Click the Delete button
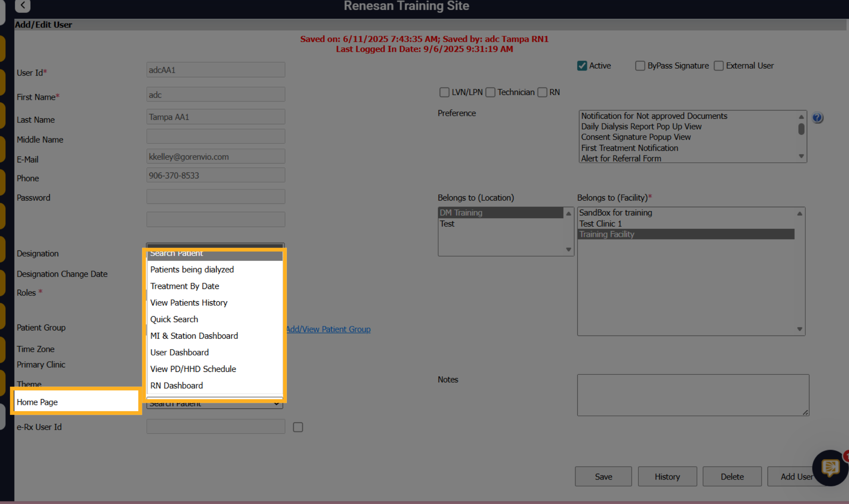849x504 pixels. pyautogui.click(x=732, y=476)
